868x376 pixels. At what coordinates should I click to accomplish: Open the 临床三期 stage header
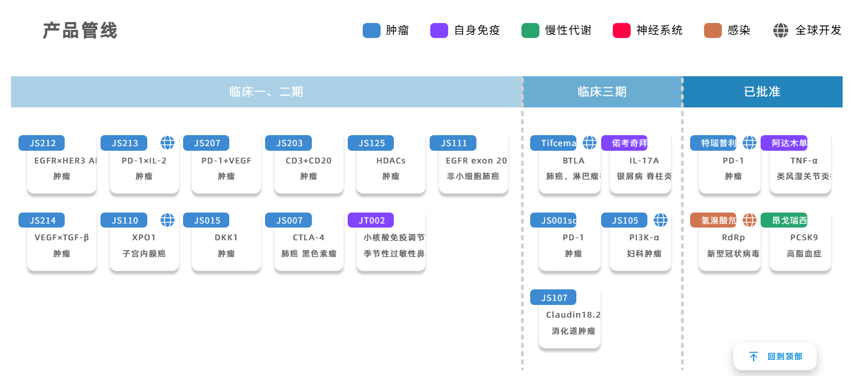602,92
